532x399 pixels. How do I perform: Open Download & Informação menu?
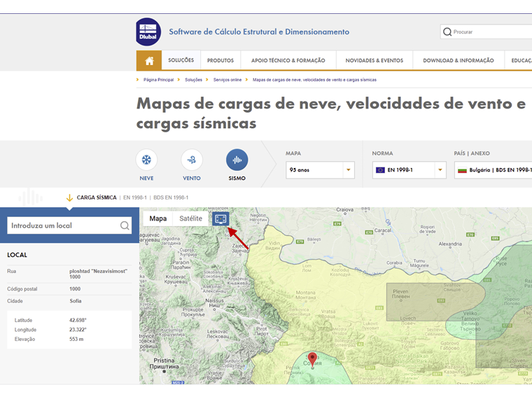click(x=458, y=60)
